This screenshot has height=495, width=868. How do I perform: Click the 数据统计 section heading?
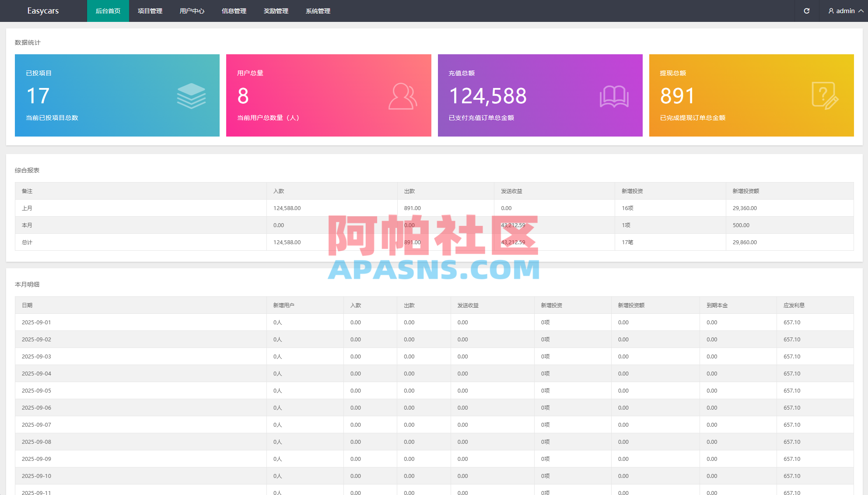27,42
